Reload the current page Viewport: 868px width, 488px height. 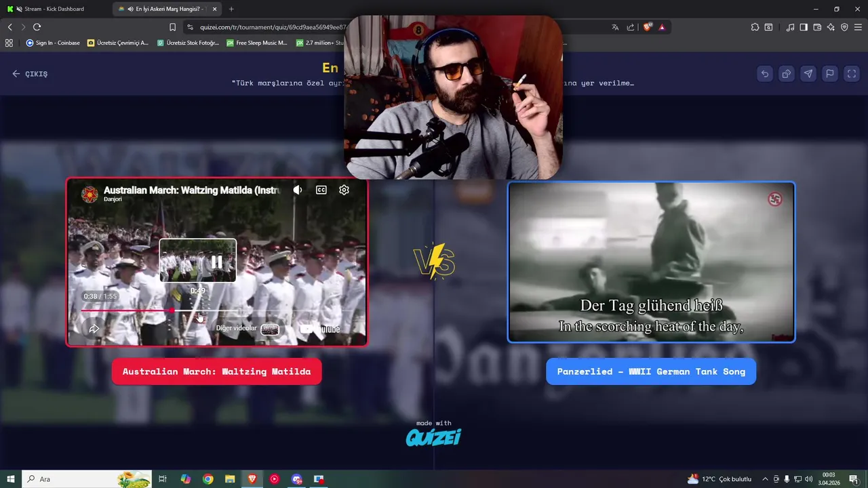37,27
